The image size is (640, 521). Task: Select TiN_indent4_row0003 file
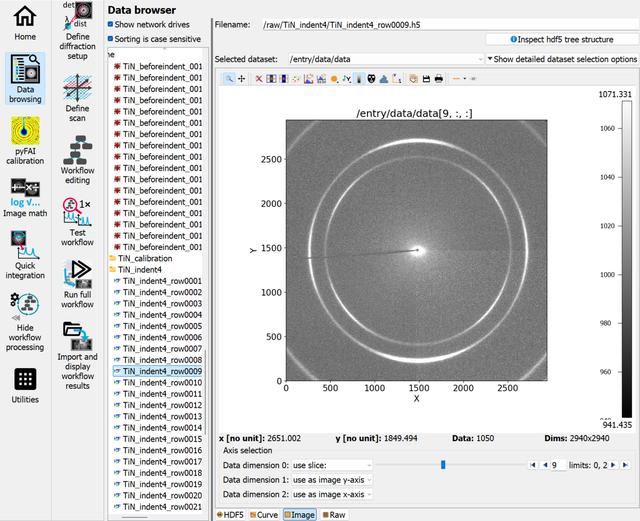coord(158,304)
